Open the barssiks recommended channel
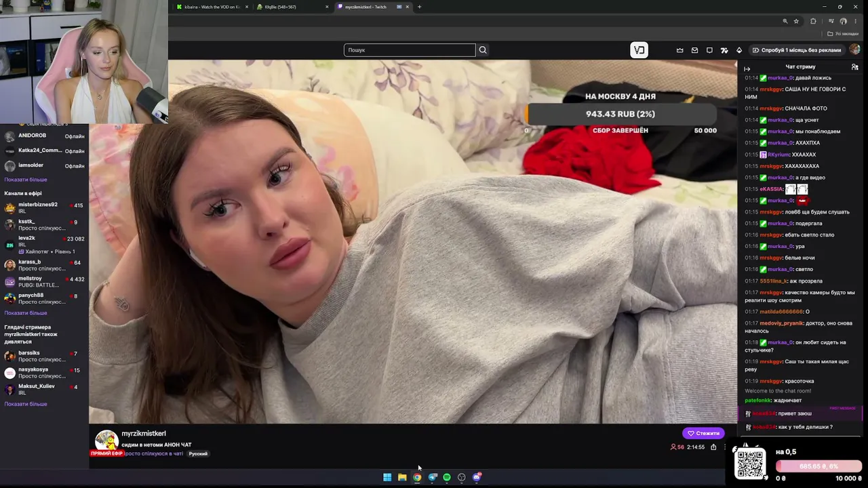The height and width of the screenshot is (488, 868). [45, 356]
